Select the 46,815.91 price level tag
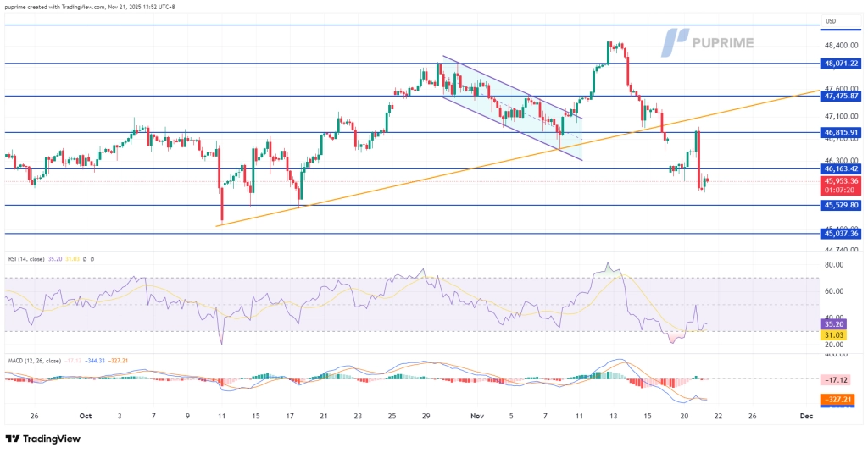868x453 pixels. [840, 132]
